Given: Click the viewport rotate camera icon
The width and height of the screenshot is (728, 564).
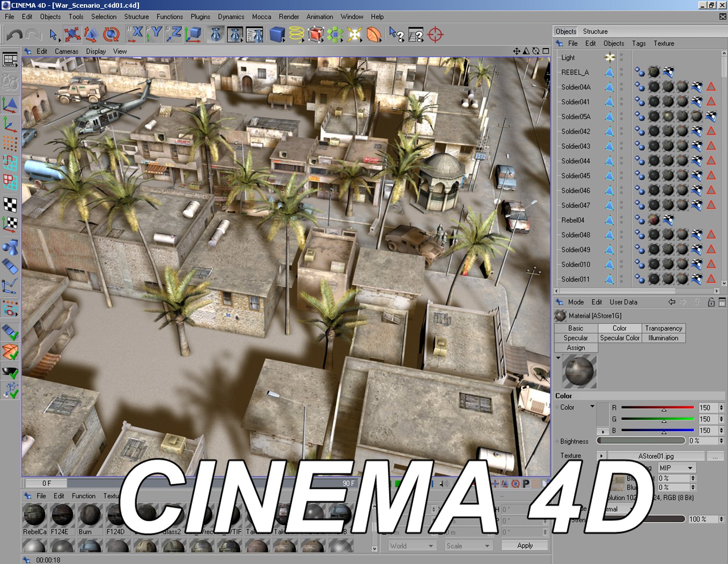Looking at the screenshot, I should pos(536,51).
